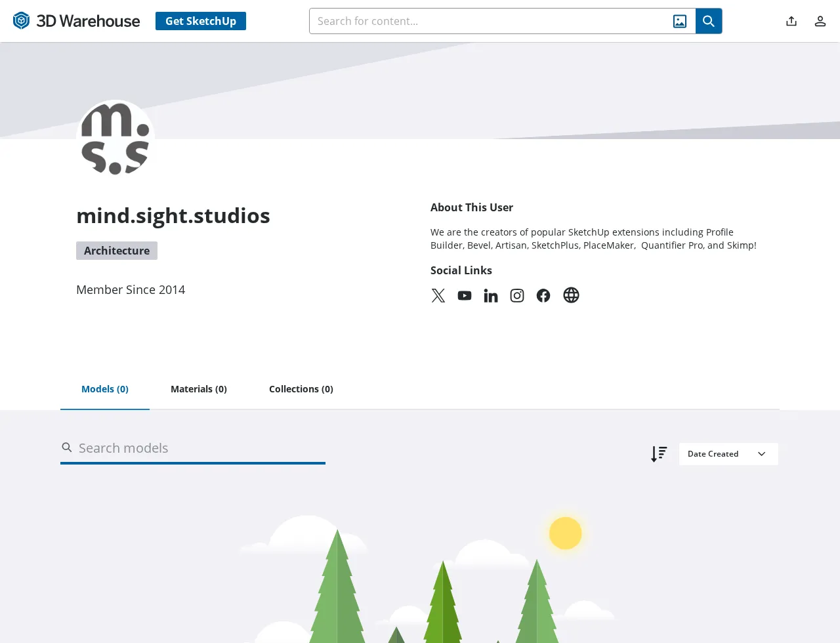Image resolution: width=840 pixels, height=643 pixels.
Task: Open image search via picture icon
Action: tap(680, 21)
